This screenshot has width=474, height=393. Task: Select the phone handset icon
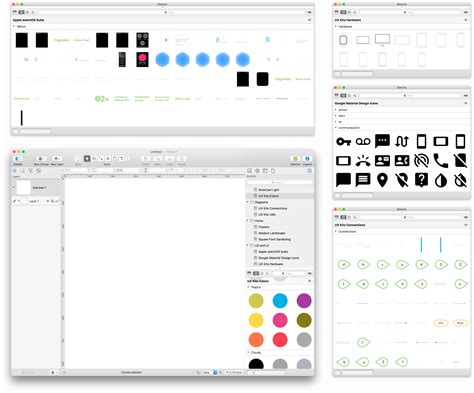441,161
